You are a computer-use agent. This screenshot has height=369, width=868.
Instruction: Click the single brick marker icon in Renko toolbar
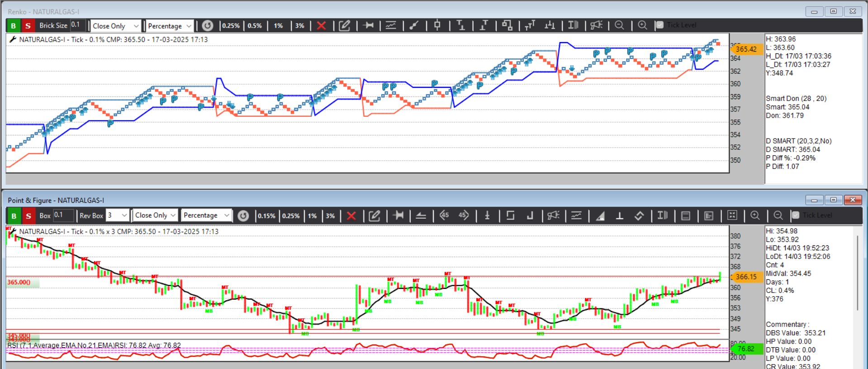tap(437, 25)
